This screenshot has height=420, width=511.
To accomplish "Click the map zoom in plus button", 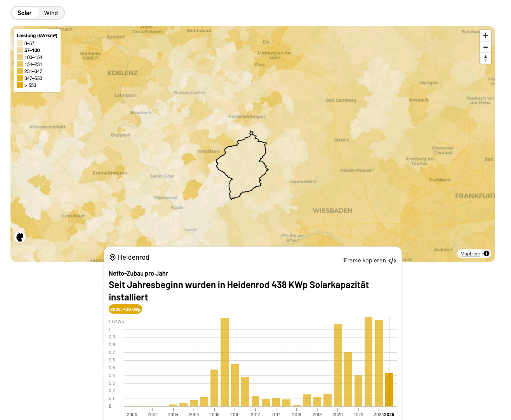I will point(485,36).
